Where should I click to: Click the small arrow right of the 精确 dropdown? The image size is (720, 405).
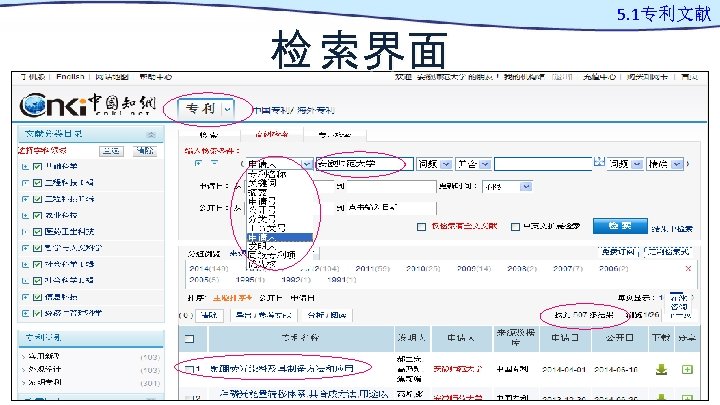[688, 164]
